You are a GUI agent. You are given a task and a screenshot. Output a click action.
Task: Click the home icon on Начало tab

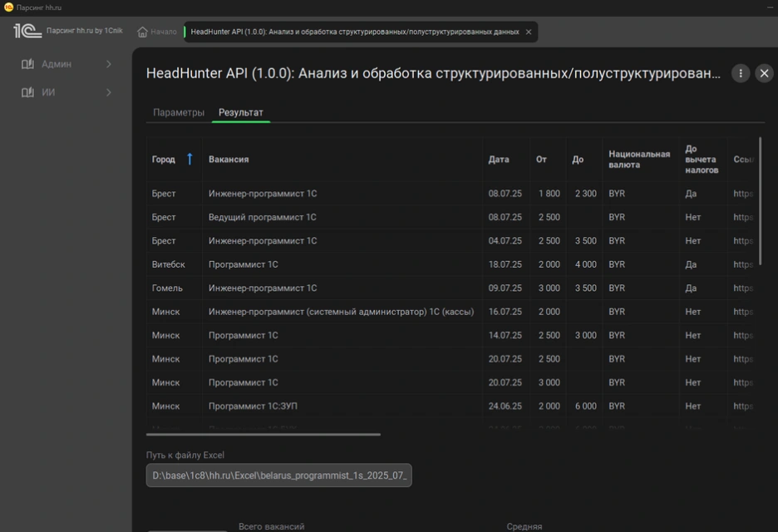click(142, 32)
